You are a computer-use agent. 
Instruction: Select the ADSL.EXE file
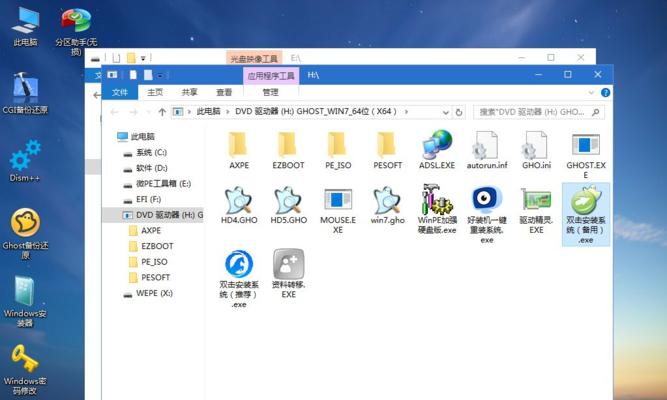437,151
